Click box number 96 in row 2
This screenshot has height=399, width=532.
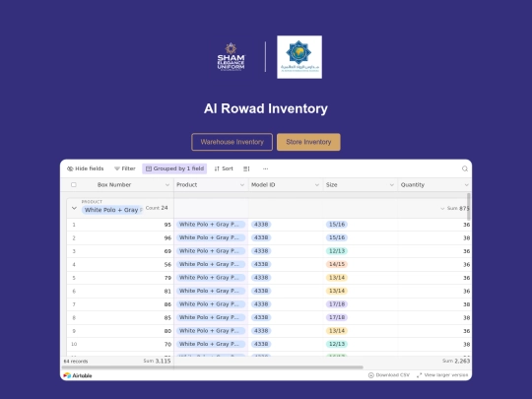click(167, 237)
